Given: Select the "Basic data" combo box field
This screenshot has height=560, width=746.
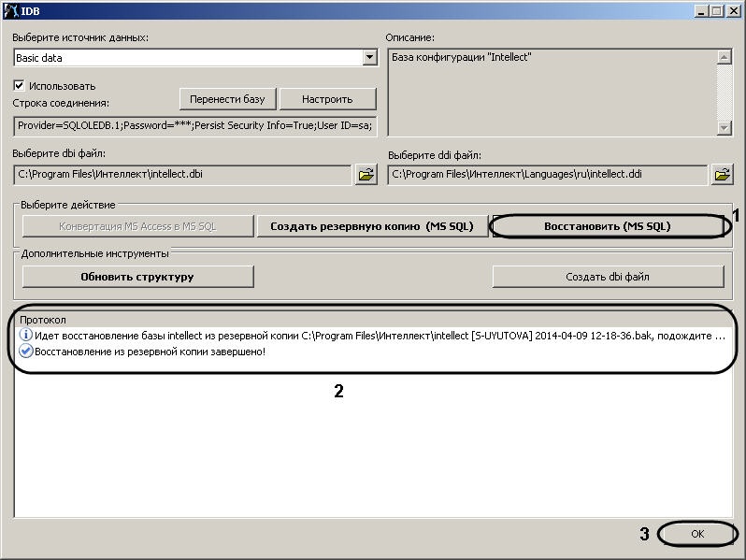Looking at the screenshot, I should [187, 58].
